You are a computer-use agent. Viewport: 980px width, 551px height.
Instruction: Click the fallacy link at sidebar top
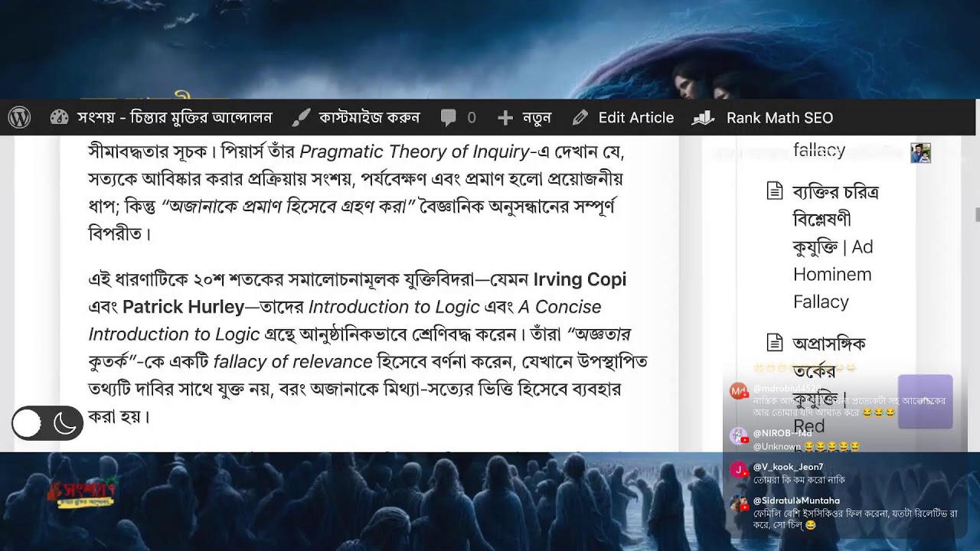coord(819,150)
